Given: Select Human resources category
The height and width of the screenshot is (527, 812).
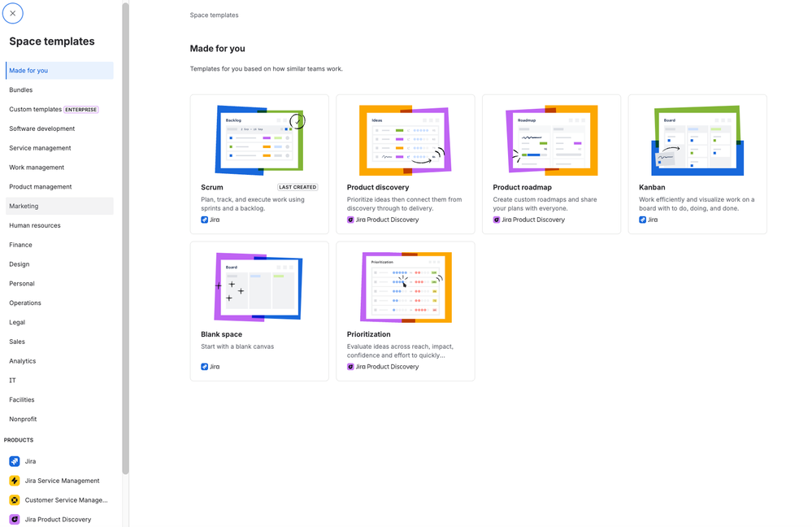Looking at the screenshot, I should [59, 225].
